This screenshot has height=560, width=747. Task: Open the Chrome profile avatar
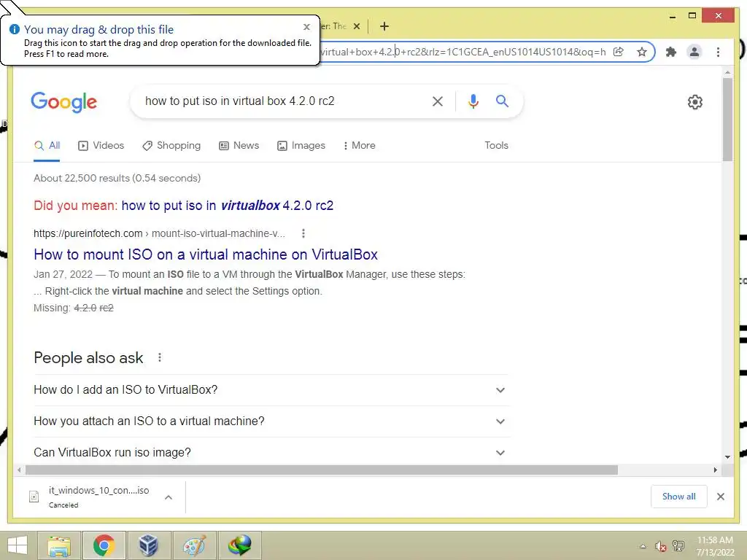coord(694,52)
